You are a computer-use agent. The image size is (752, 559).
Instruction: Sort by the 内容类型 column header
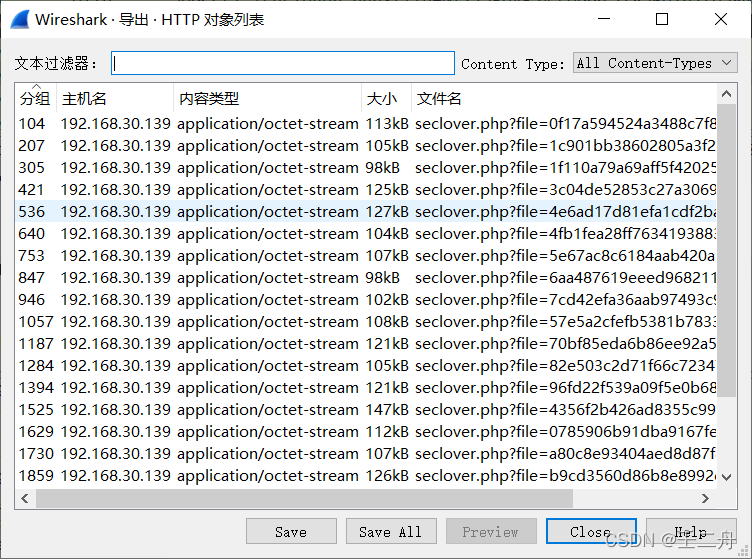click(x=267, y=98)
